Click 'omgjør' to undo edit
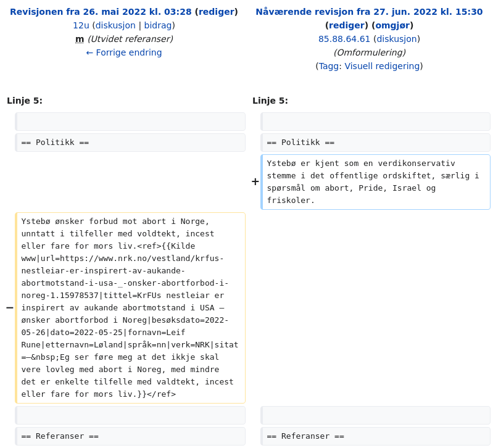This screenshot has height=448, width=493. 392,25
